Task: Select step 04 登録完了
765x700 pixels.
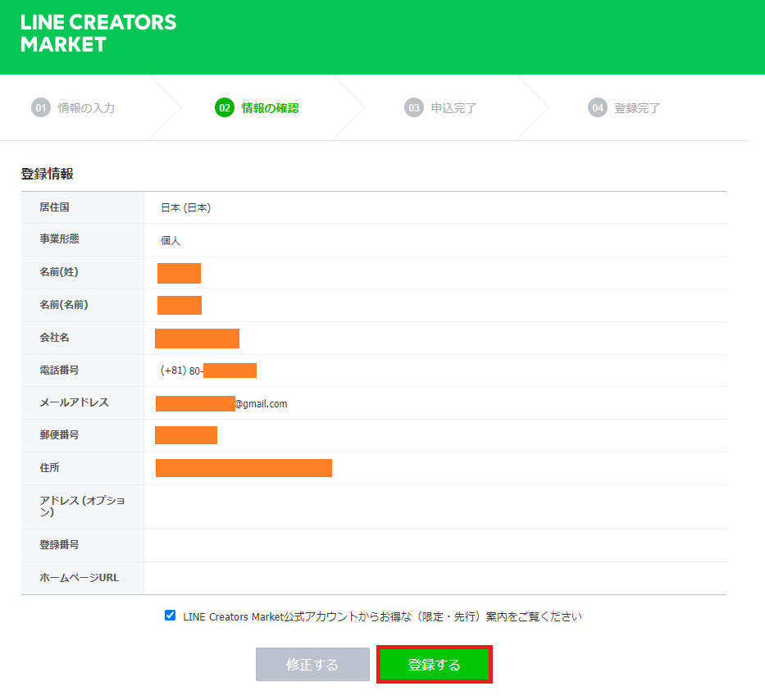Action: click(624, 108)
